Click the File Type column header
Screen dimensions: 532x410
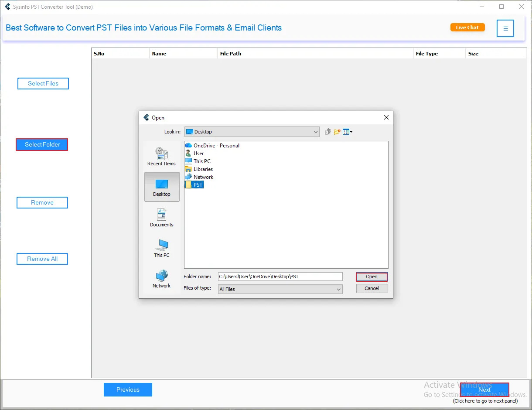click(x=440, y=54)
